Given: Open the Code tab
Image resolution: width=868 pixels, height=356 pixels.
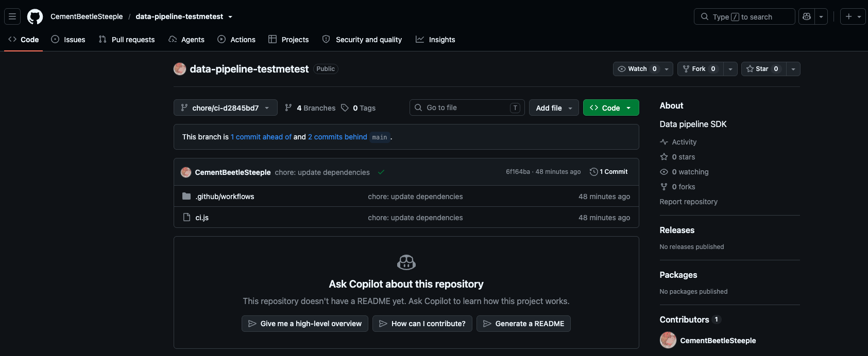Looking at the screenshot, I should pyautogui.click(x=24, y=40).
